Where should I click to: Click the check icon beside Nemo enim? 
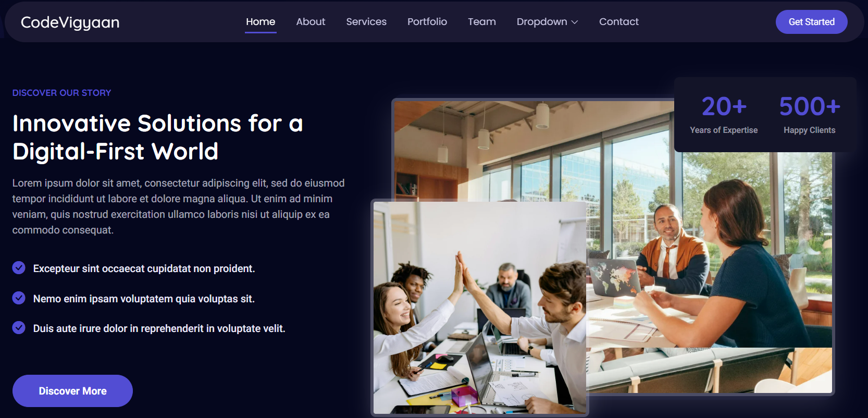19,298
